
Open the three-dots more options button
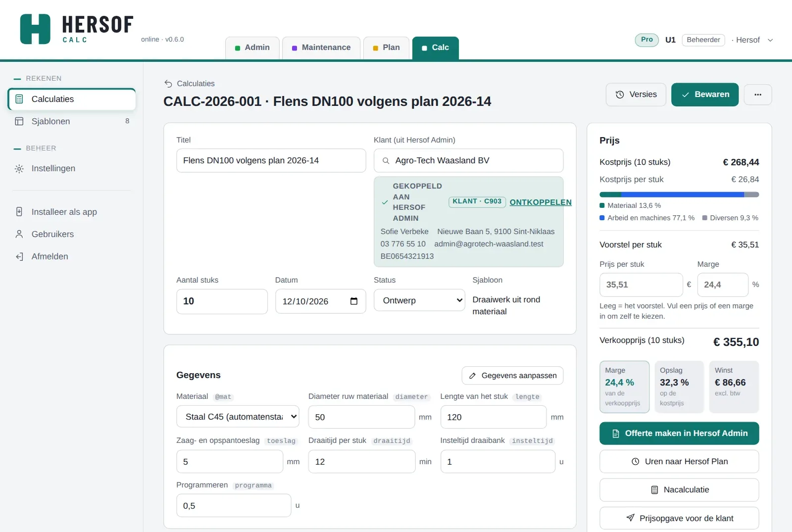pos(758,95)
